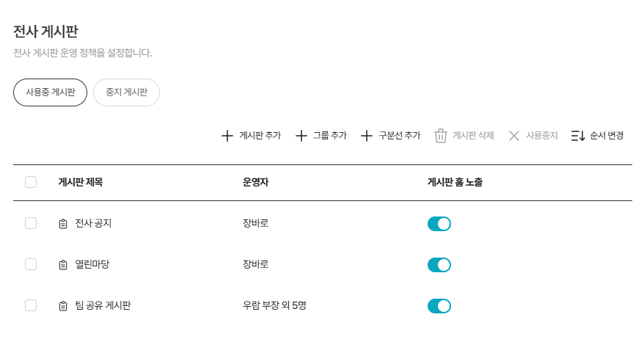
Task: Disable home exposure toggle for 전사 공지
Action: pos(439,224)
